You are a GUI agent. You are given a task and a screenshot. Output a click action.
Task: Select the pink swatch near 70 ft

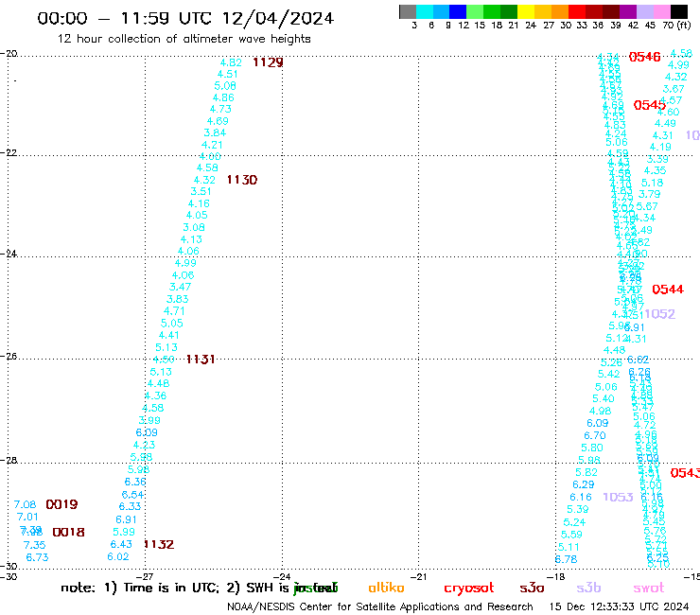(x=662, y=11)
